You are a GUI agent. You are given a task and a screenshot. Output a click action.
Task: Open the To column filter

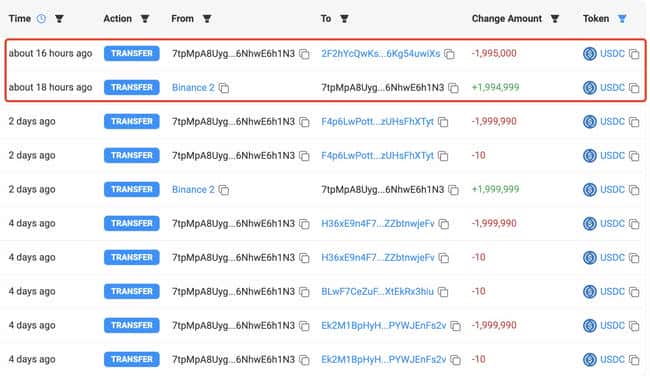[344, 19]
